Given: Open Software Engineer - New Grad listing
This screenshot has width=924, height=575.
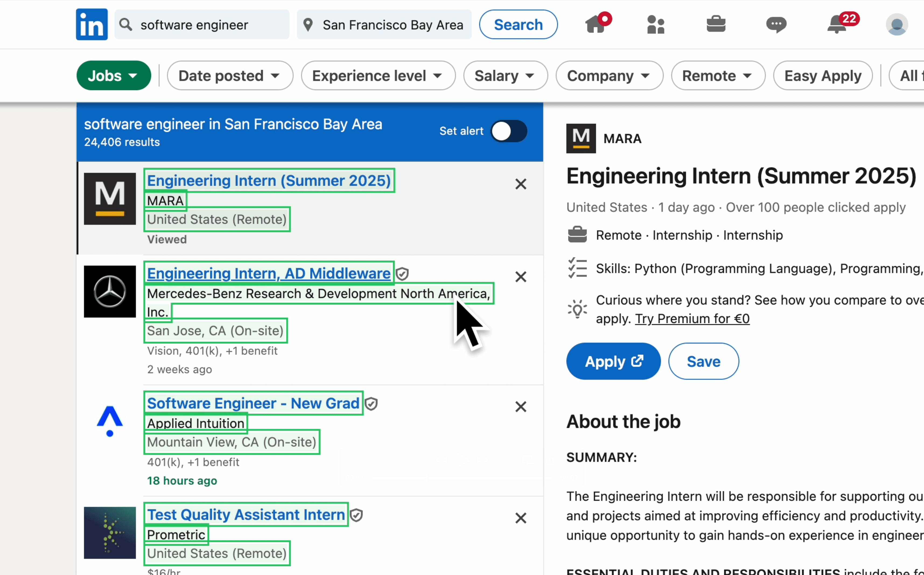Looking at the screenshot, I should click(x=253, y=404).
